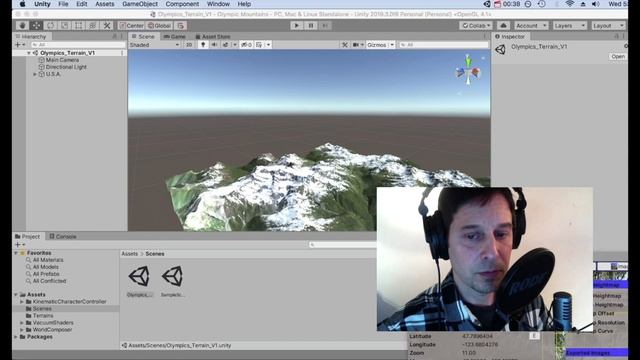Toggle Global handle rotation
The width and height of the screenshot is (640, 360).
coord(160,26)
